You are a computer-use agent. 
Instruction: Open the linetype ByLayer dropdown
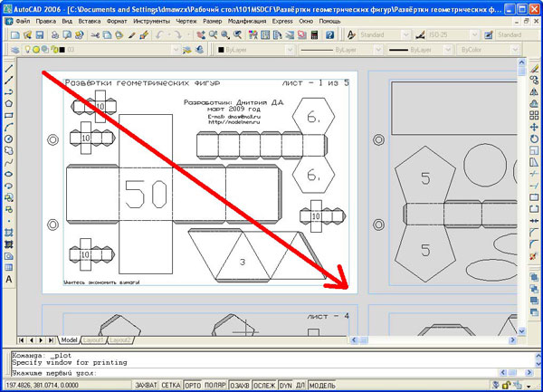pyautogui.click(x=378, y=50)
